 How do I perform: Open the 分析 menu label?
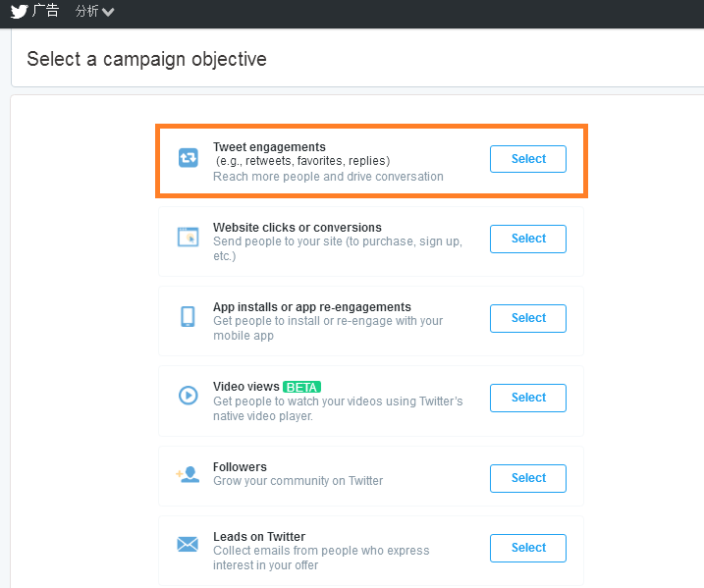[x=86, y=11]
